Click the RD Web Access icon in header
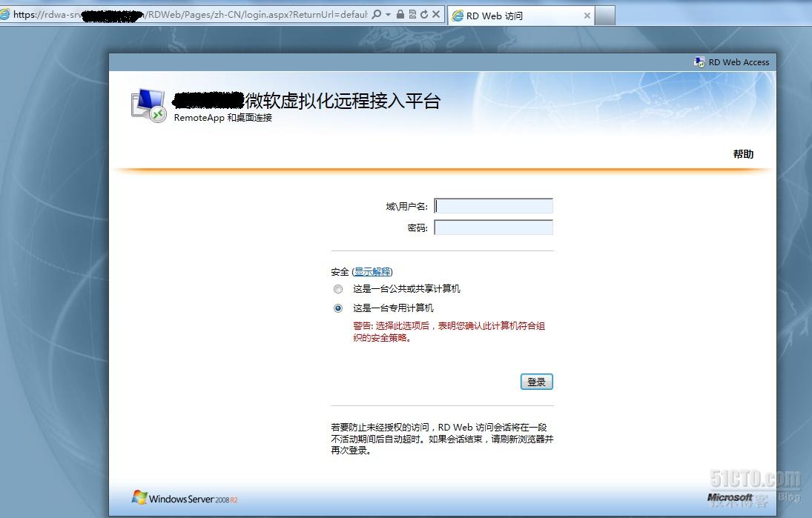Image resolution: width=812 pixels, height=518 pixels. coord(699,62)
